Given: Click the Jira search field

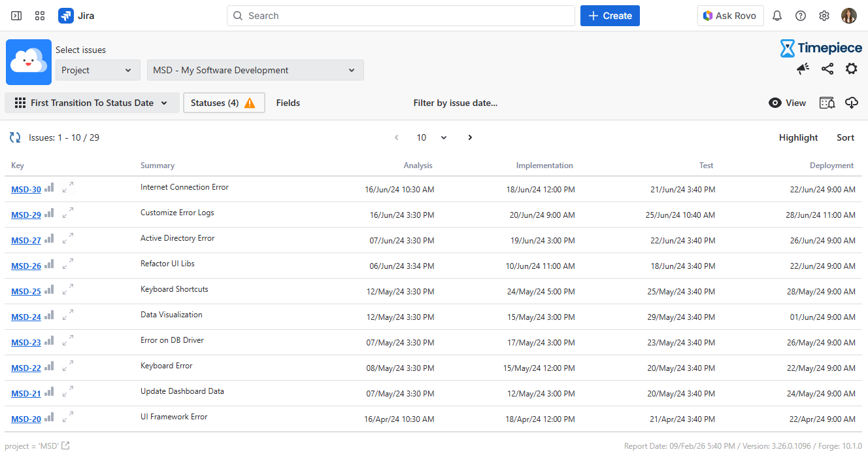Looking at the screenshot, I should point(401,16).
